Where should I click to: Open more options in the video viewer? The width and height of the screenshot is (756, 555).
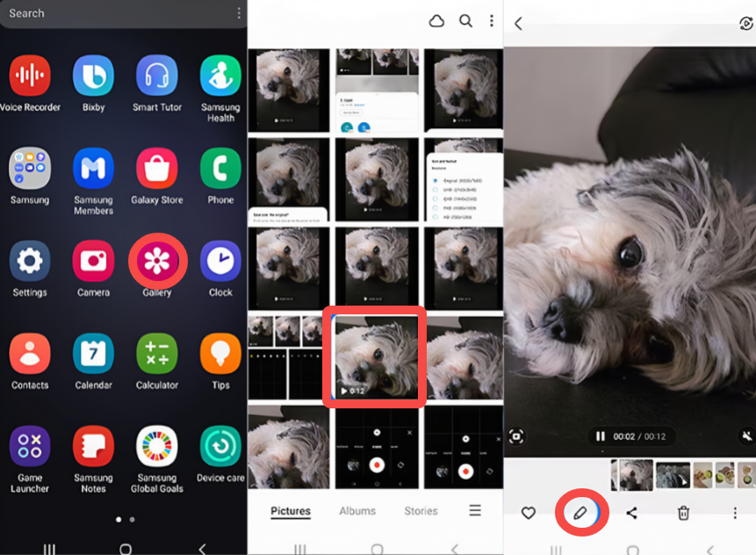(x=736, y=513)
